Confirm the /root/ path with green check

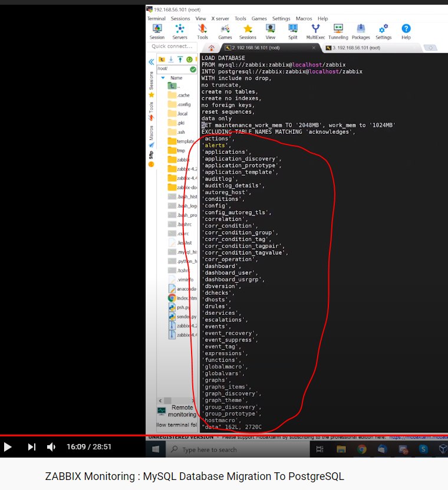(193, 70)
